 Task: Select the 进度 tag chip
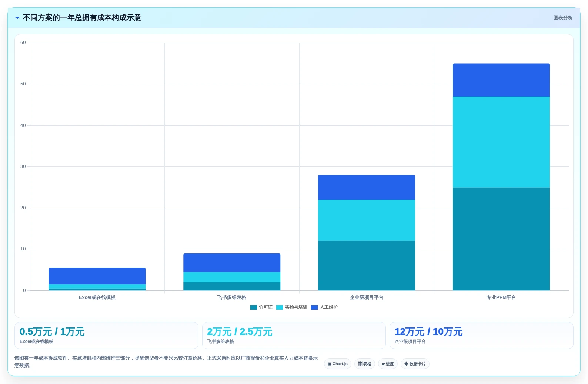pos(388,364)
